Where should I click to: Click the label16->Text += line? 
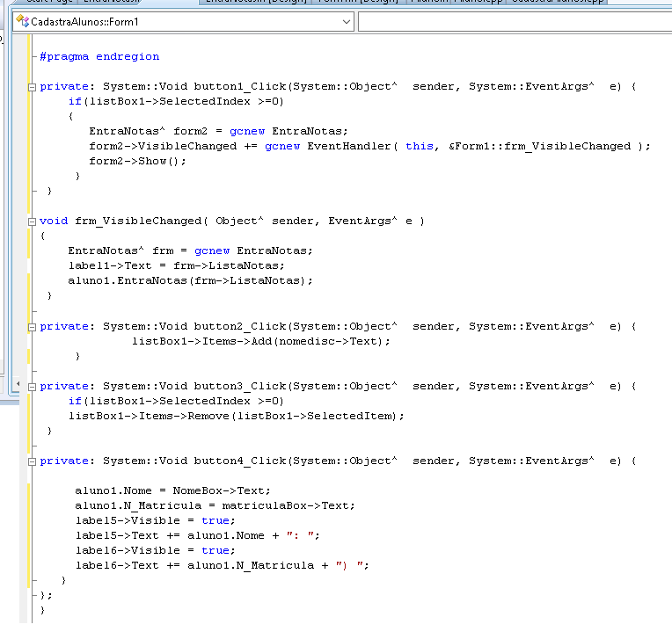pyautogui.click(x=222, y=565)
